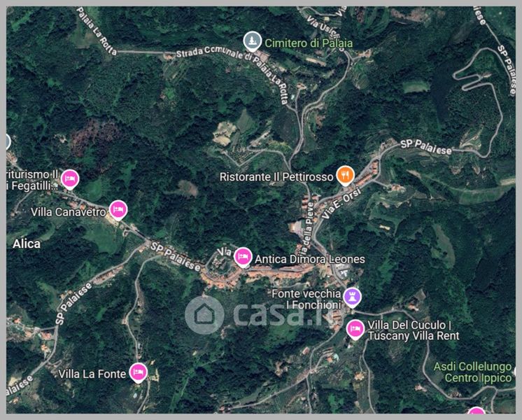Click the Antica Dimora Leones text label

click(x=309, y=259)
